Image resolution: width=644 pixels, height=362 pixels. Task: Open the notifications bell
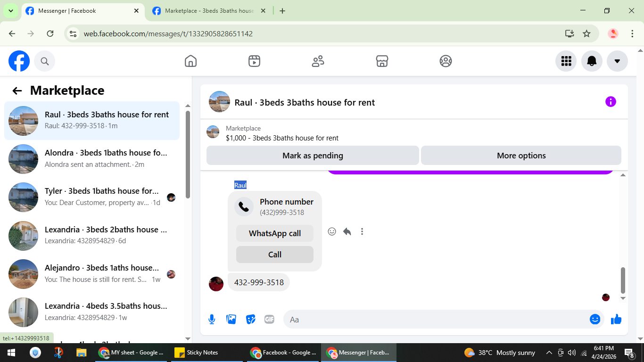pyautogui.click(x=592, y=61)
